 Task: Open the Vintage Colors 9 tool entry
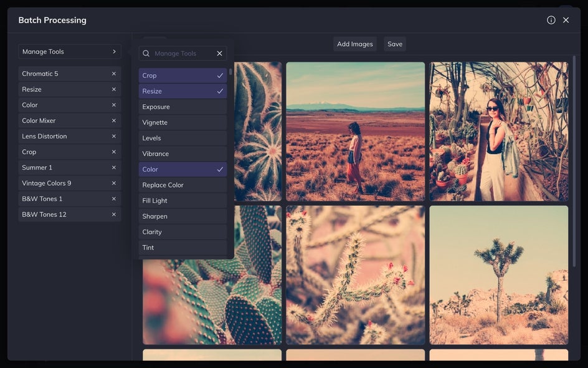coord(70,183)
